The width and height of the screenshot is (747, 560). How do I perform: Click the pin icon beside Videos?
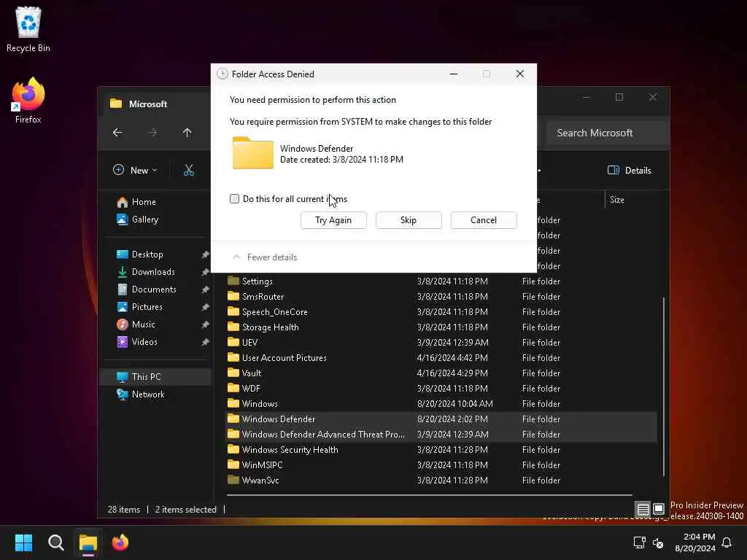[x=205, y=342]
